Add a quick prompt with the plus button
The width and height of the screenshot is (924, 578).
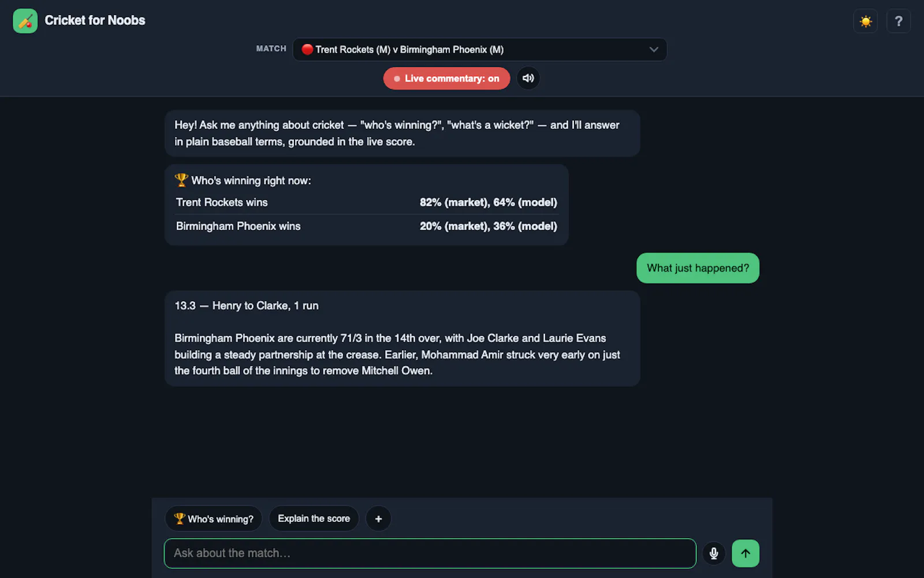coord(378,518)
